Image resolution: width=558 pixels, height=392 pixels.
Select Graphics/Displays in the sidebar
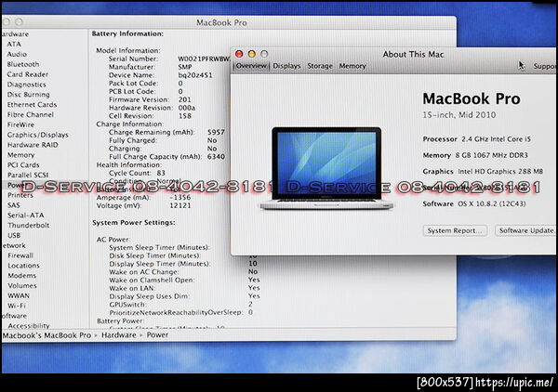[x=38, y=135]
